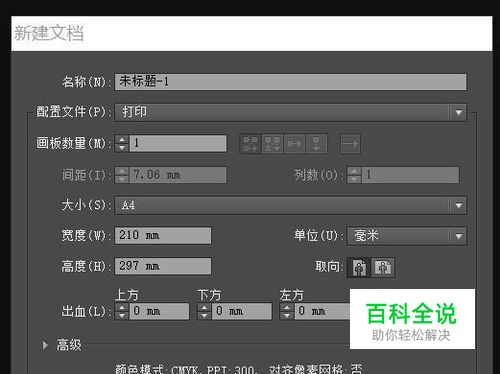
Task: Click the 下方 bleed field
Action: click(x=242, y=311)
